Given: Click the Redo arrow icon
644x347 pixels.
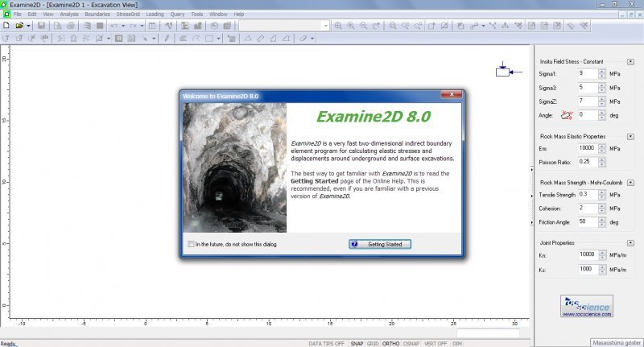Looking at the screenshot, I should tap(133, 26).
